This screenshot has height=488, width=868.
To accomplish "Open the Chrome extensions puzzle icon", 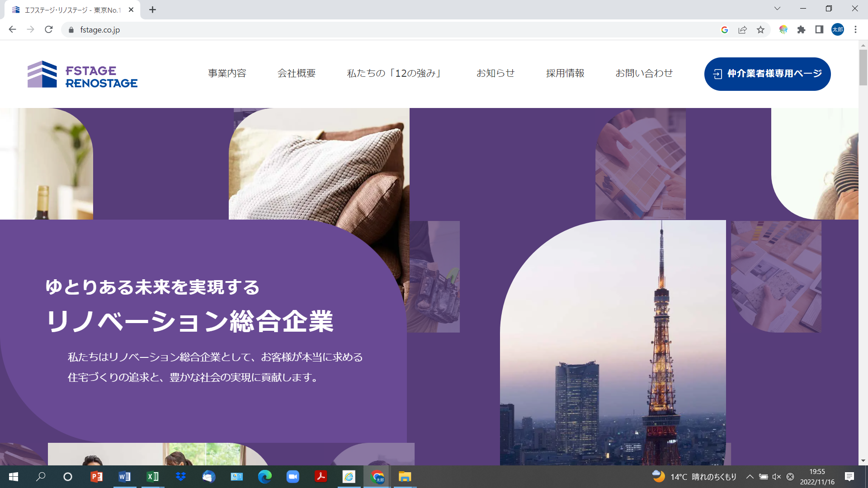I will tap(801, 30).
